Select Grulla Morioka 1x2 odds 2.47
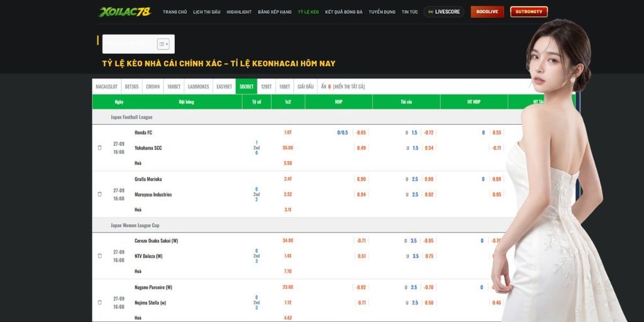This screenshot has height=322, width=644. (x=288, y=179)
